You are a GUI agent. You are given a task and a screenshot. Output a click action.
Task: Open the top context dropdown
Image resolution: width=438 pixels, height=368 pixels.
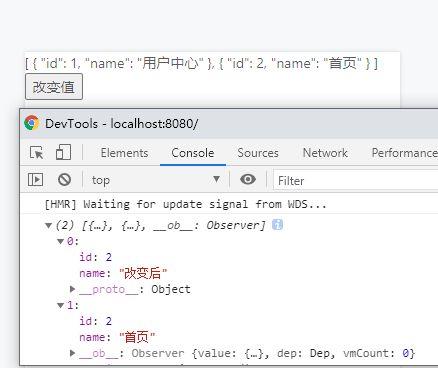[156, 180]
